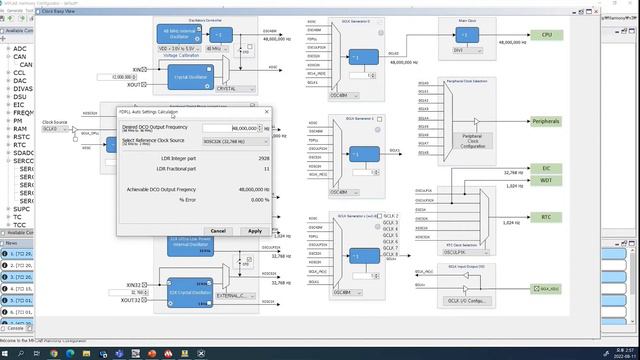This screenshot has width=640, height=360.
Task: Open EXTERNAL_C... mode dropdown for 32K oscillator
Action: click(236, 296)
